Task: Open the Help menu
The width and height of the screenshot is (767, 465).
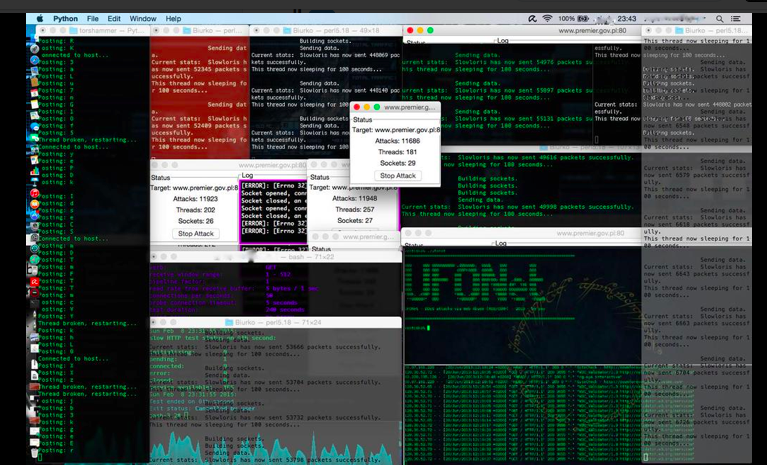Action: point(173,19)
